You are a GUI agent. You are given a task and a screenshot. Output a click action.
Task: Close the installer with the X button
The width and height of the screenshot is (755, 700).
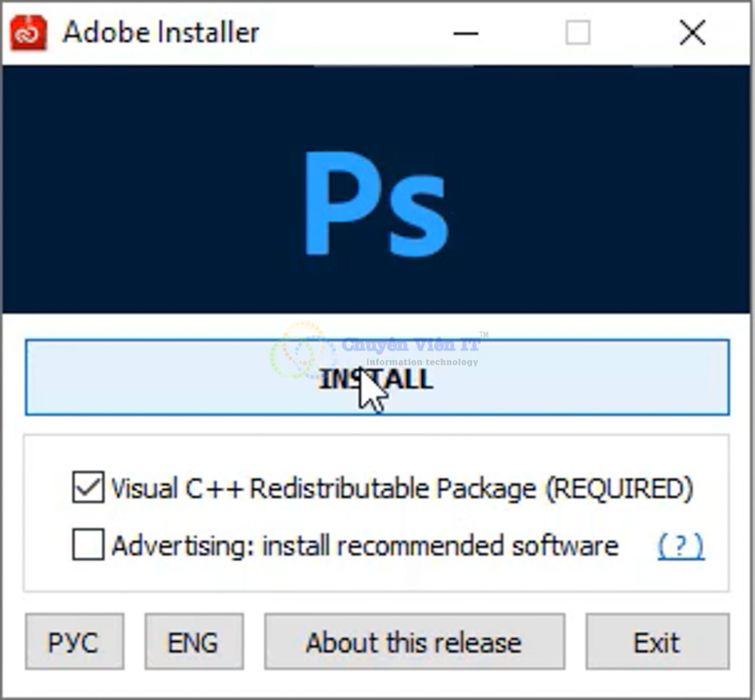(692, 33)
